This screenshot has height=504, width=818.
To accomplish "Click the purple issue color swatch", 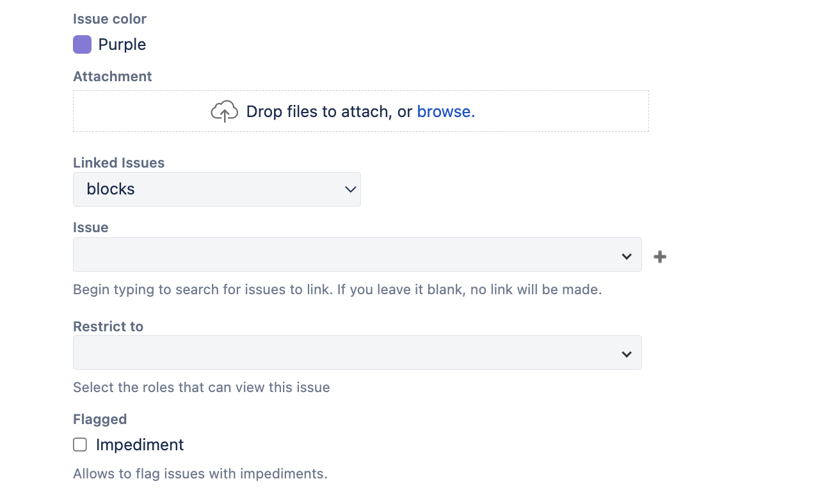I will click(x=82, y=44).
